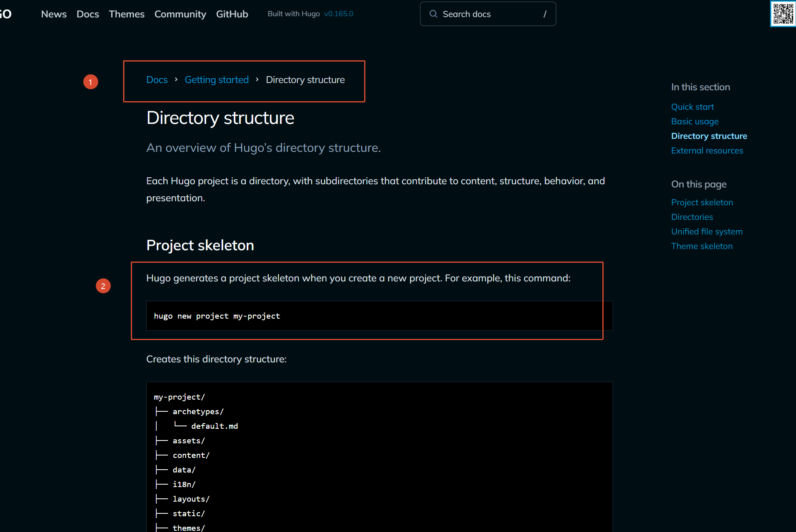Click the Project skeleton heading
Screen dimensions: 796x532
pos(200,245)
